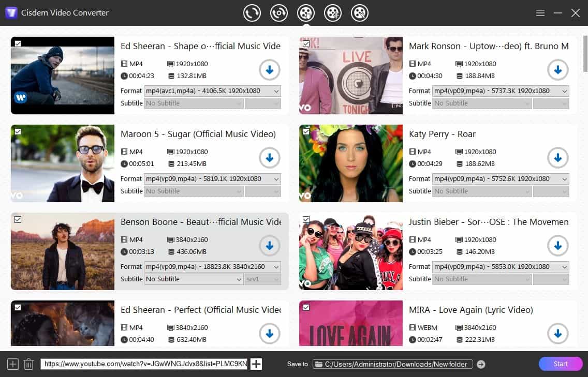The width and height of the screenshot is (588, 377).
Task: Select the film reel with wrench toolkit icon
Action: [x=333, y=13]
